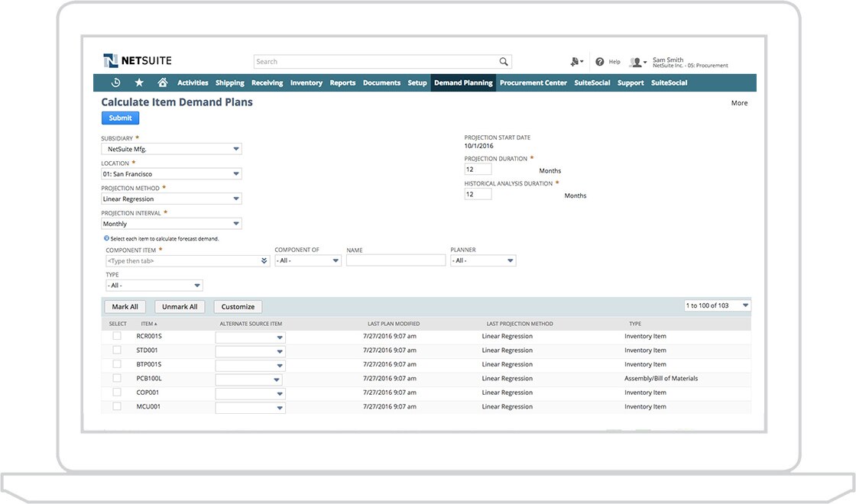Tick the checkbox on the STD001 row

116,350
